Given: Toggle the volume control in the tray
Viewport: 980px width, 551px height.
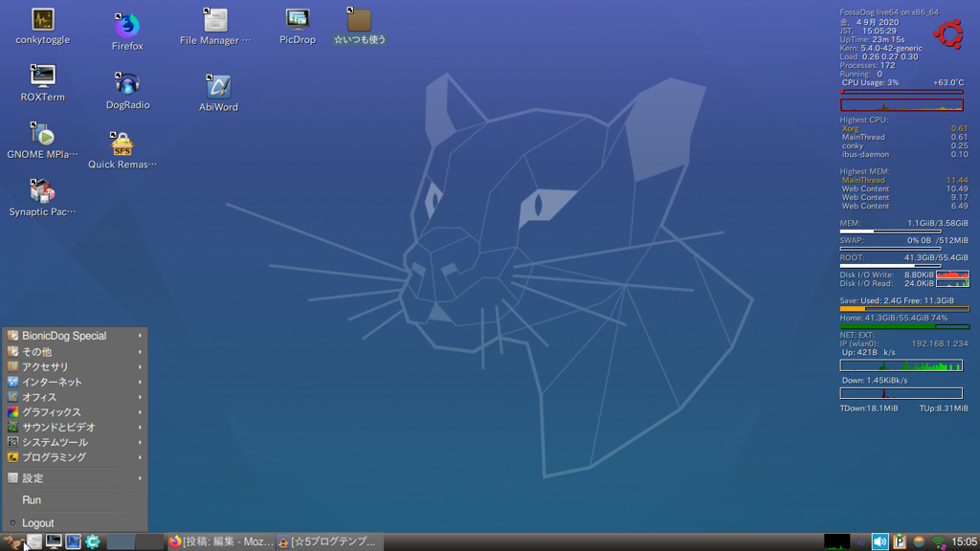Looking at the screenshot, I should (x=879, y=540).
